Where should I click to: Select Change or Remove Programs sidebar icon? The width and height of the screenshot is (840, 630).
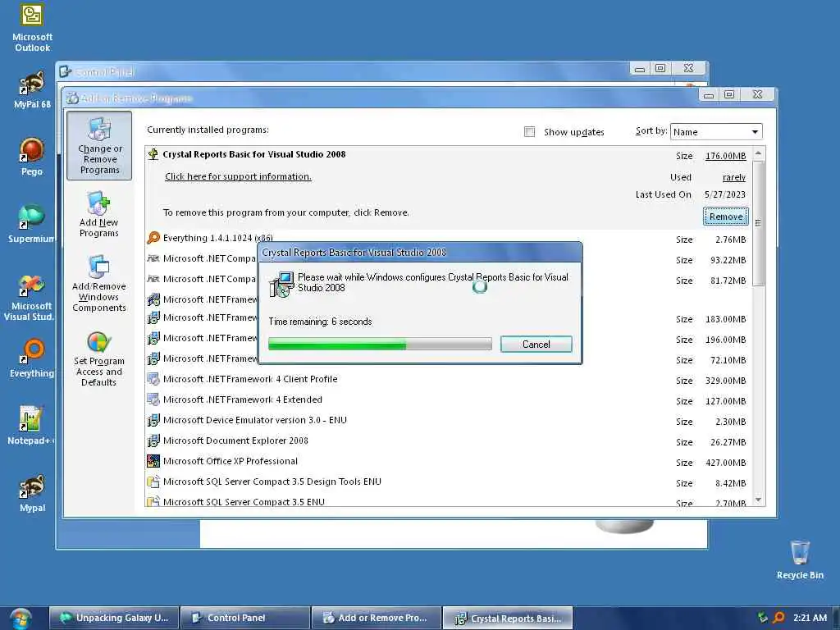[99, 146]
